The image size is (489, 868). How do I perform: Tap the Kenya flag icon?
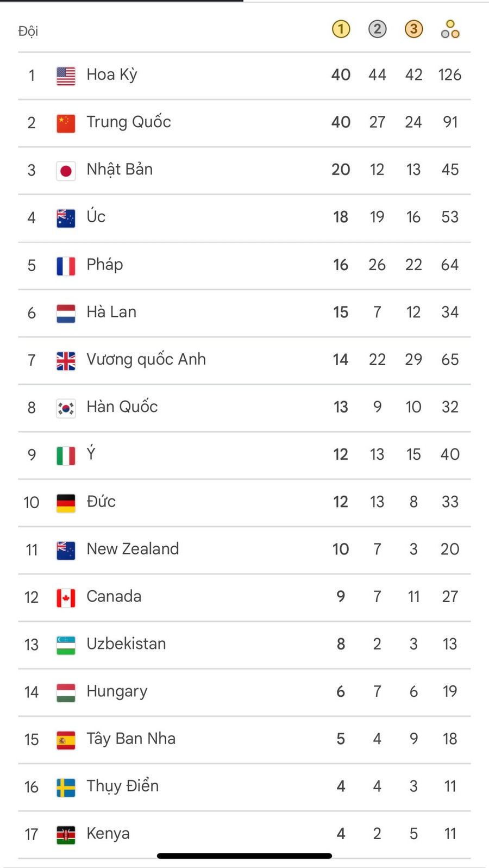click(66, 834)
